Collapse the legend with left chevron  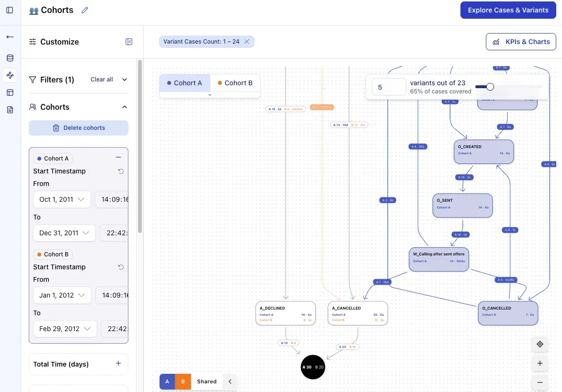tap(230, 381)
